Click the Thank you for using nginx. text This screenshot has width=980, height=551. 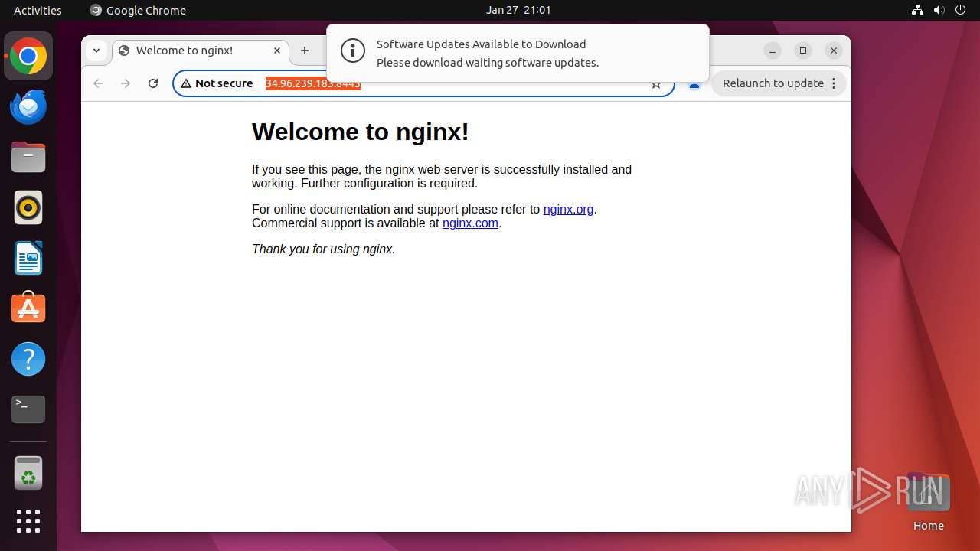pos(324,249)
